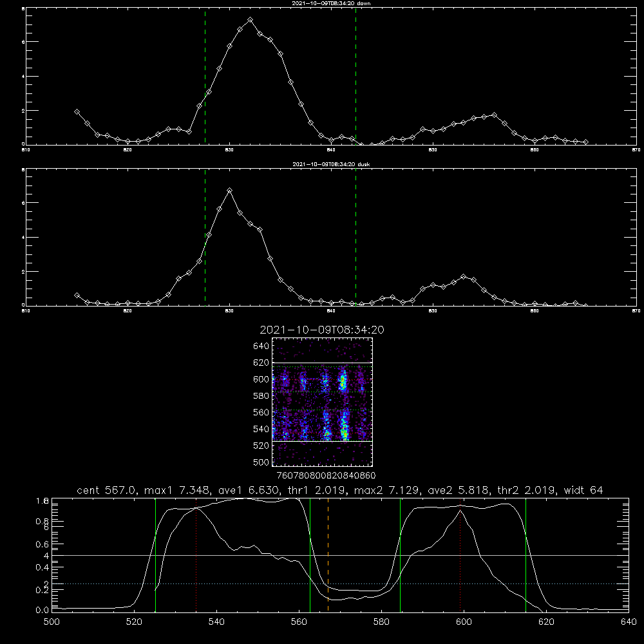Click the "widt 64" statistic
This screenshot has height=644, width=644.
pyautogui.click(x=583, y=490)
